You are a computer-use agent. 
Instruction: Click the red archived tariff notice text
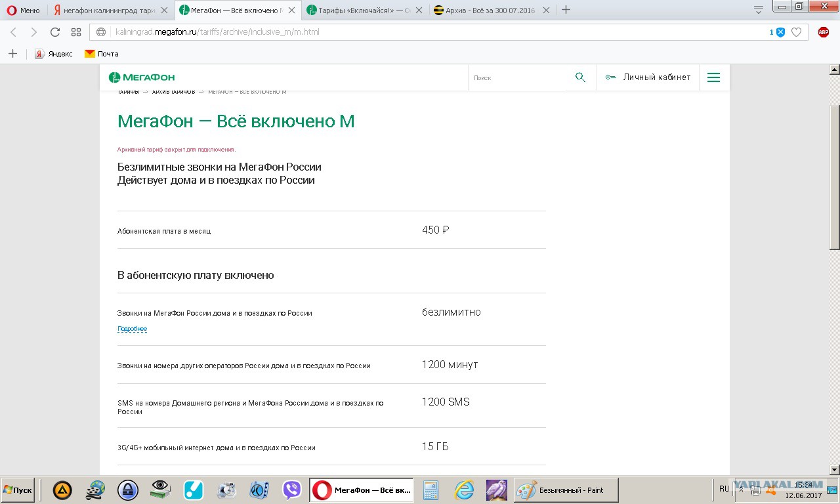pos(177,150)
